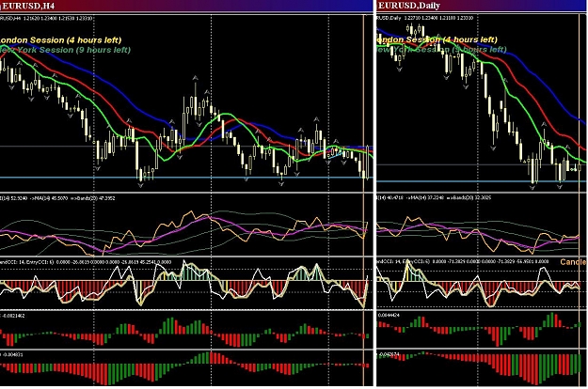Select London Session label in H4 chart

(x=60, y=40)
